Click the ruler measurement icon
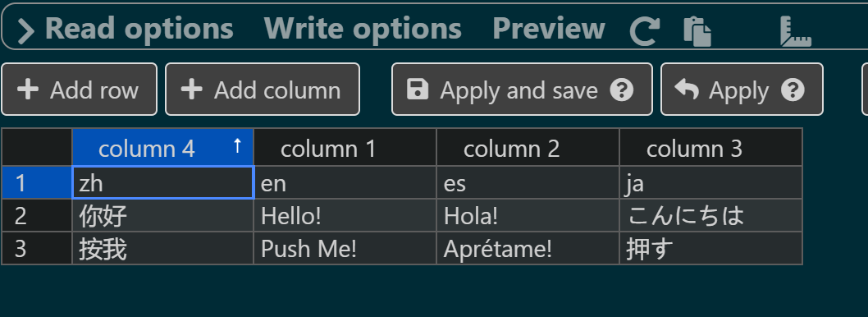 click(796, 31)
